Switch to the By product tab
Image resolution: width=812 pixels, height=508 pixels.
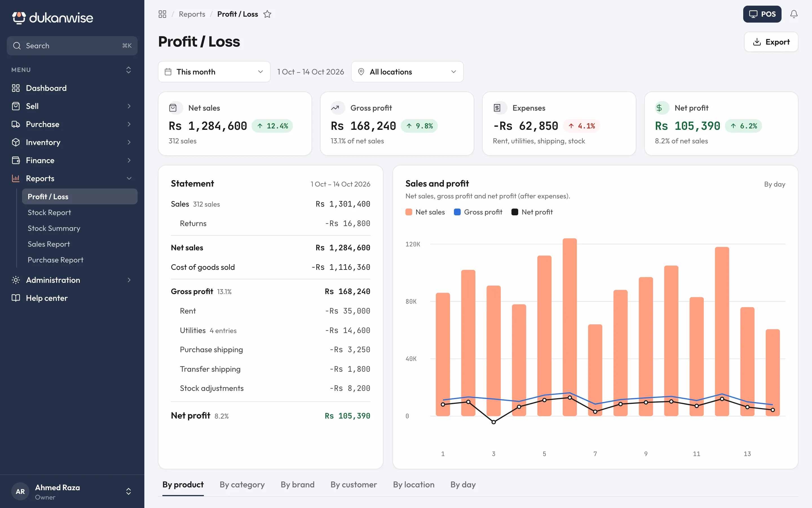[x=183, y=485]
